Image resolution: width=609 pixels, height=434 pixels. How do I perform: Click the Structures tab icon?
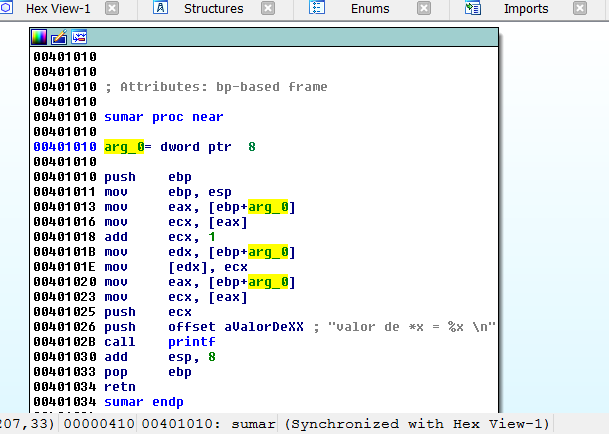tap(161, 9)
